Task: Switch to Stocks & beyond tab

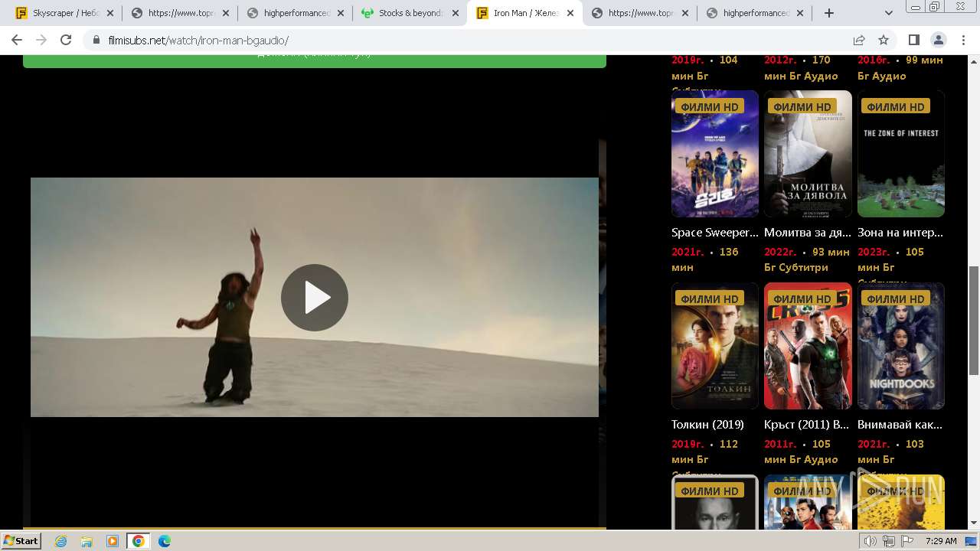Action: [410, 13]
